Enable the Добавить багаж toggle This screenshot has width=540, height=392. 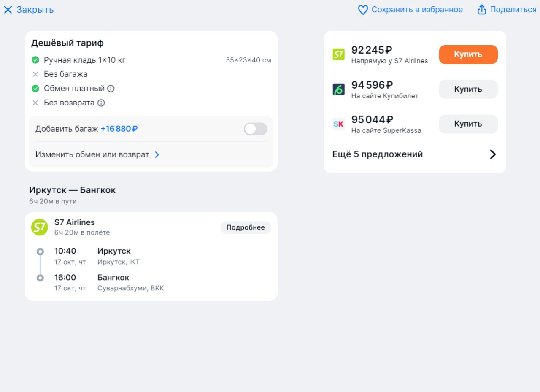pos(255,129)
